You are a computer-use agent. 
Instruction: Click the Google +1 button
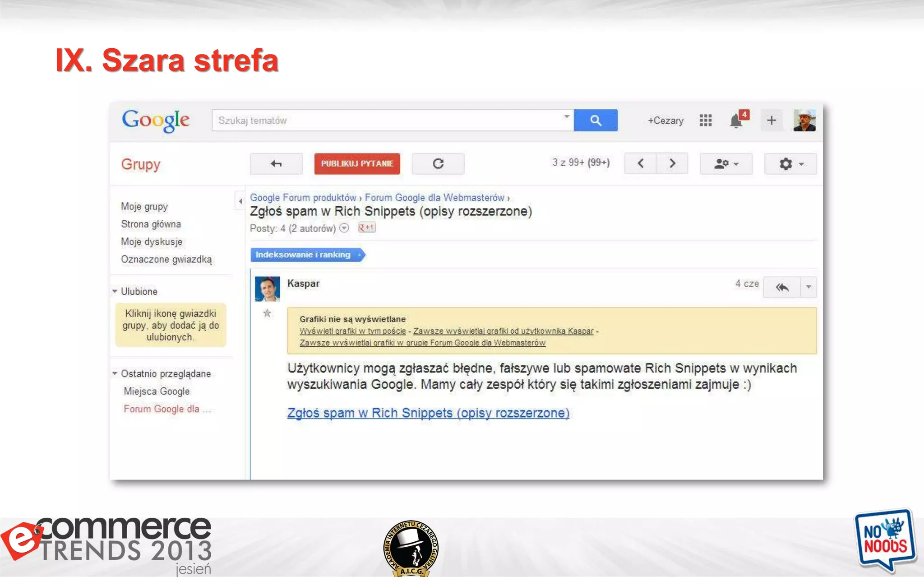tap(367, 228)
